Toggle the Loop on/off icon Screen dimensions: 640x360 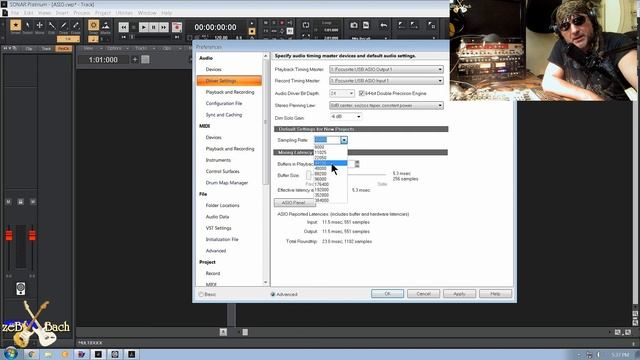coord(306,25)
